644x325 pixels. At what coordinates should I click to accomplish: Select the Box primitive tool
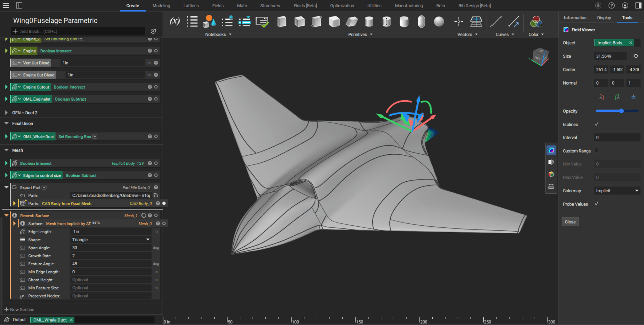coord(300,21)
